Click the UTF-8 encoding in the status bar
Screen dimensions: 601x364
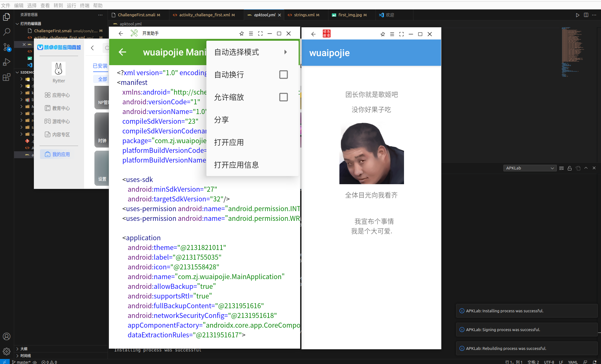[x=549, y=362]
